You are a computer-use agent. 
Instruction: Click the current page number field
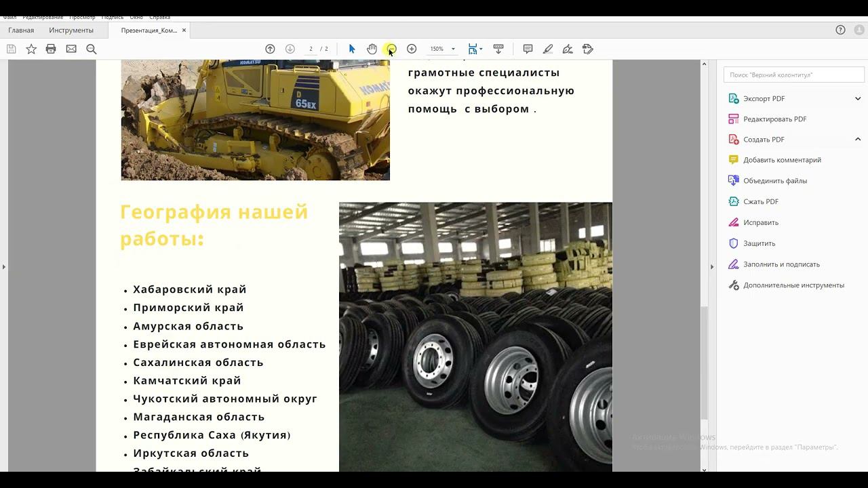[x=311, y=49]
